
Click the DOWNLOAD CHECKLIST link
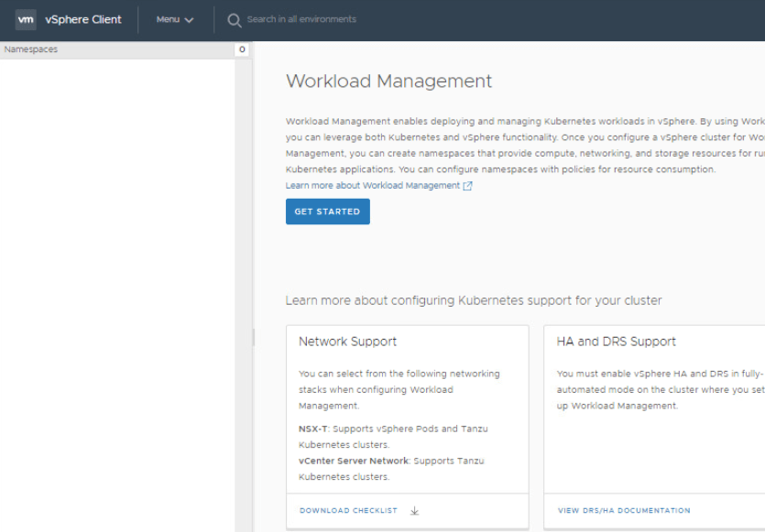click(x=348, y=511)
